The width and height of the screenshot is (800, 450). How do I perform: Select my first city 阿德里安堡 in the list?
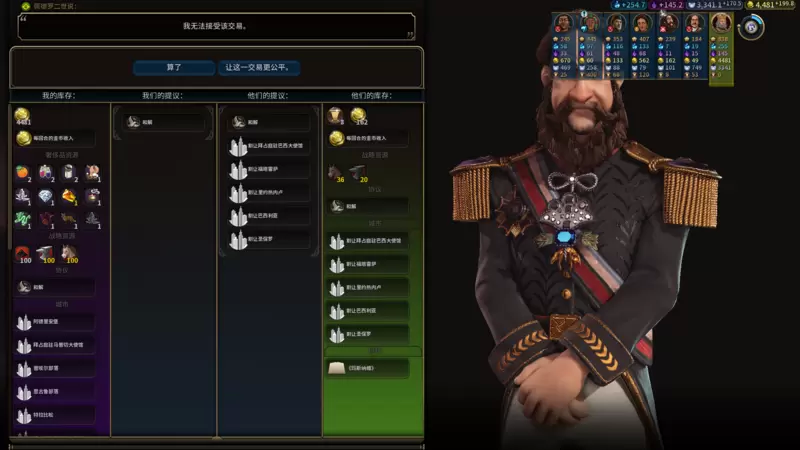coord(55,322)
